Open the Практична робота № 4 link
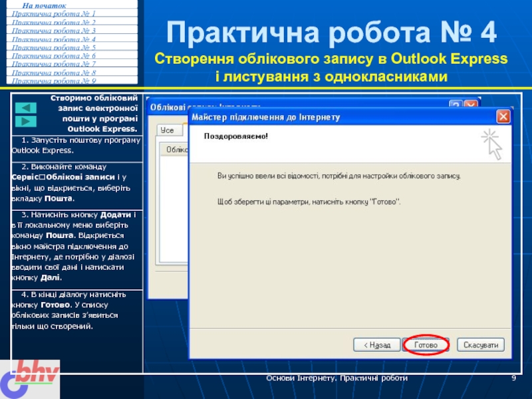532x399 pixels. (x=54, y=39)
